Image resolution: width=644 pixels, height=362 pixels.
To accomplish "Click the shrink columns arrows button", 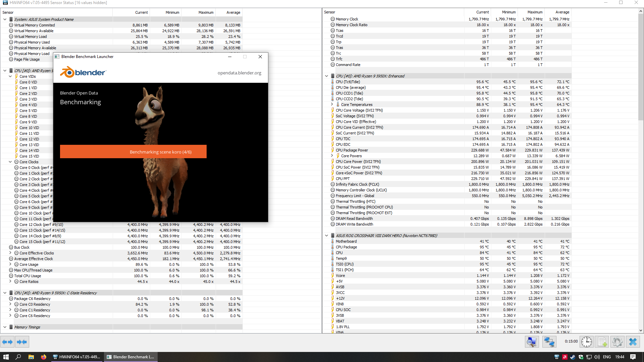I will click(x=22, y=342).
